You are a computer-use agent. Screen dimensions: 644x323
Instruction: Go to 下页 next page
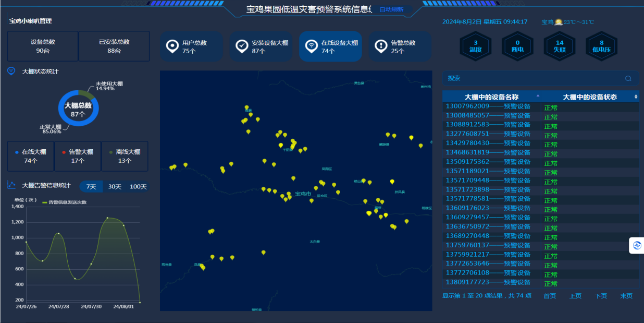601,296
